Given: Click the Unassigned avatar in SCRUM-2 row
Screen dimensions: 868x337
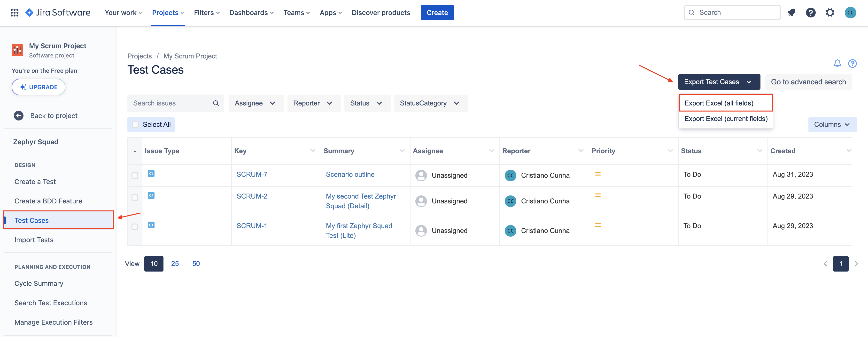Looking at the screenshot, I should (x=421, y=201).
